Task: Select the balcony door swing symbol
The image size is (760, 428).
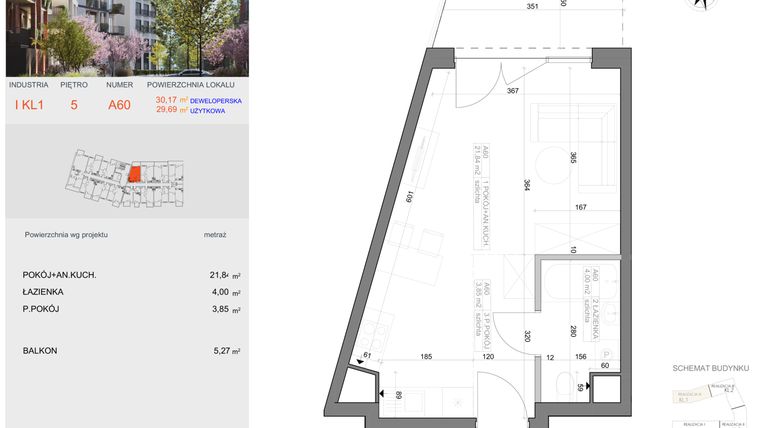Action: click(x=480, y=90)
